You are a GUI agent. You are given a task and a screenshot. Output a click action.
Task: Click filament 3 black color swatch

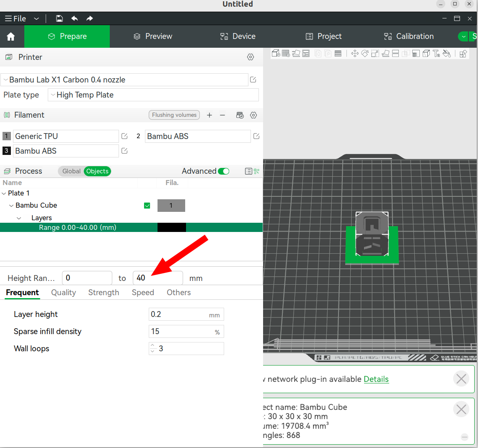pyautogui.click(x=7, y=151)
